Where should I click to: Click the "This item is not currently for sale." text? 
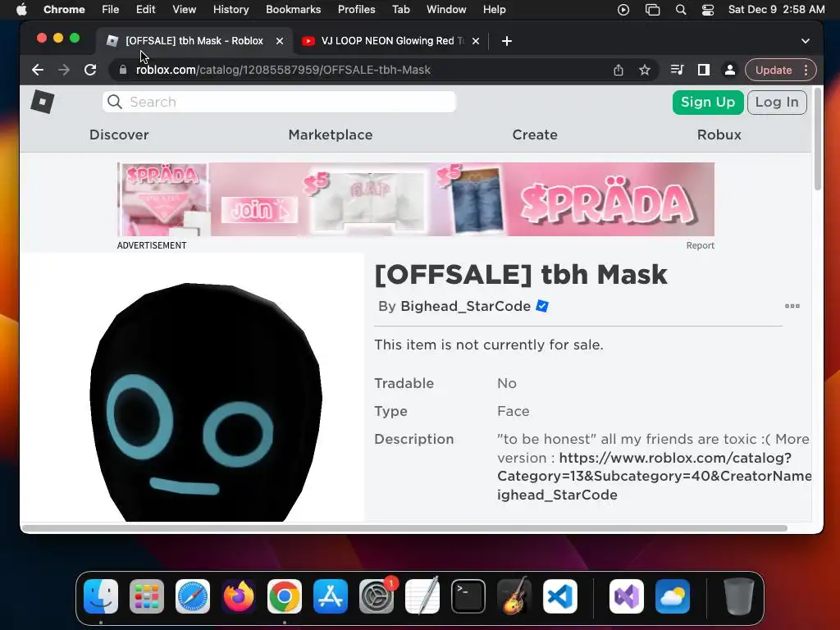click(489, 345)
